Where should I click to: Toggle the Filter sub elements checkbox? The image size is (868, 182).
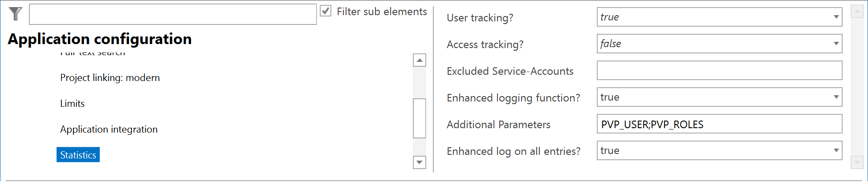coord(326,11)
